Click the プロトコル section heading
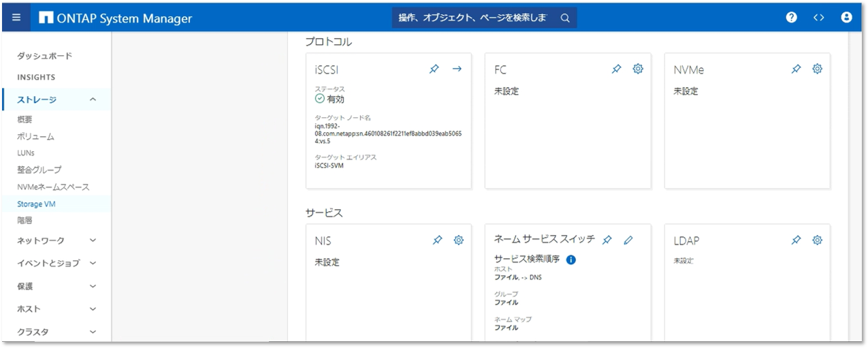 tap(329, 42)
